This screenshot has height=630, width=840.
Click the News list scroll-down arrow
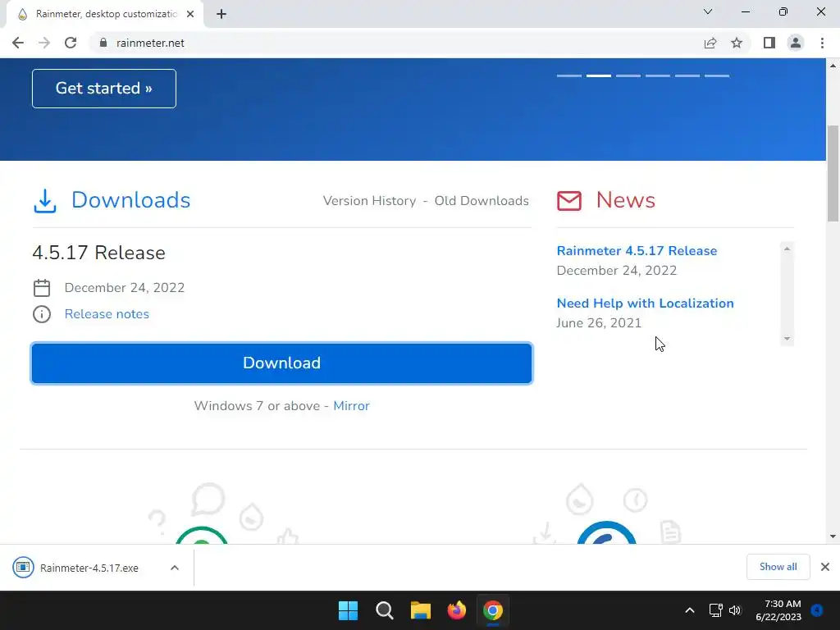point(787,339)
